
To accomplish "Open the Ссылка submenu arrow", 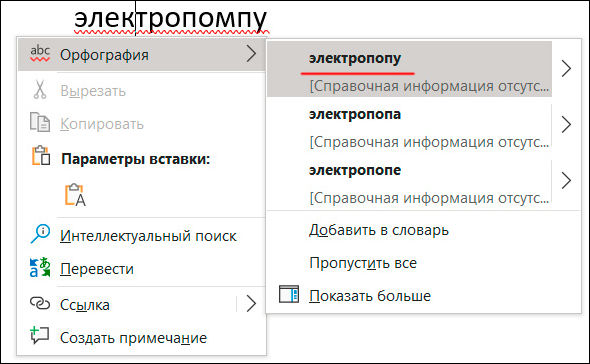I will (x=251, y=303).
